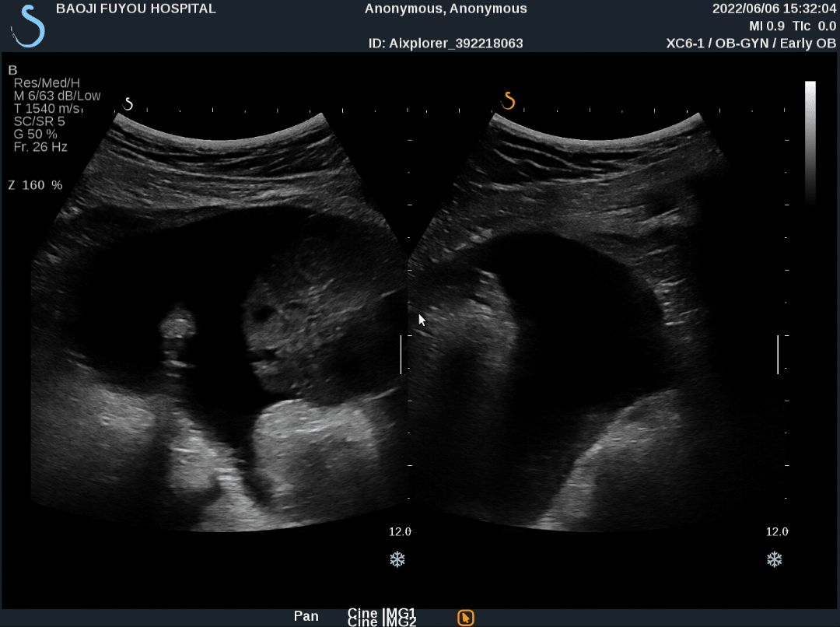
Task: Click the white probe orientation marker
Action: click(x=129, y=103)
